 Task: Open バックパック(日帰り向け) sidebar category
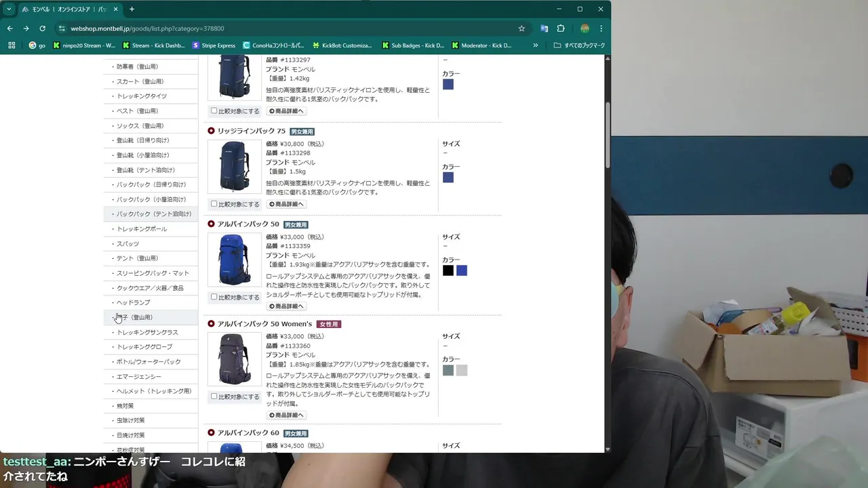click(x=151, y=184)
